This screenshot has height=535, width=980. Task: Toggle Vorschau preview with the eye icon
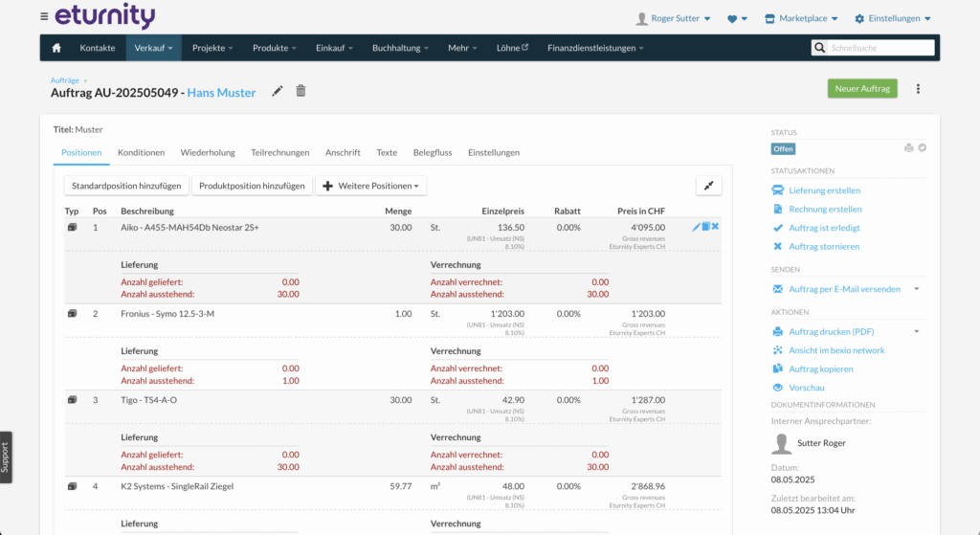pyautogui.click(x=778, y=388)
